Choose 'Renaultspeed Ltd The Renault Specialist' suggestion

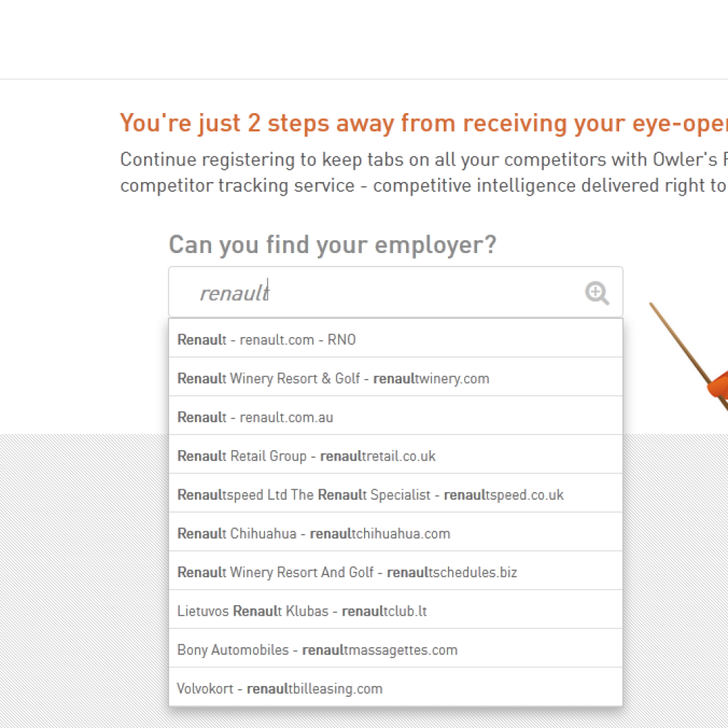click(395, 493)
